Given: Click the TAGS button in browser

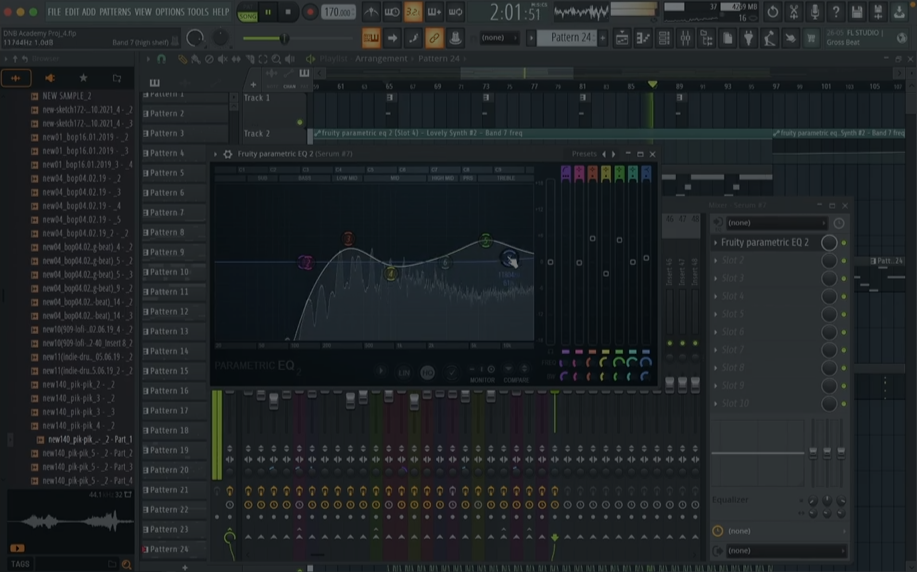Looking at the screenshot, I should point(20,564).
